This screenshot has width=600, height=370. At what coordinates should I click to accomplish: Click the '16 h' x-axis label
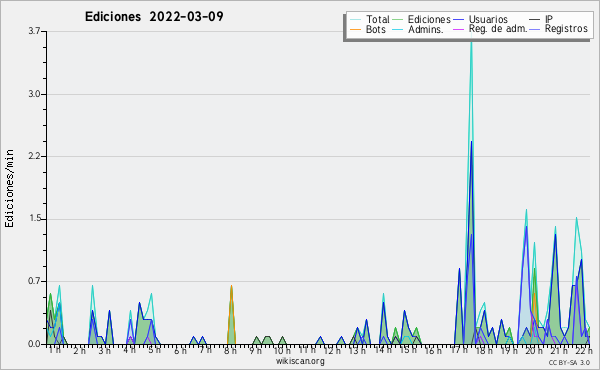click(433, 351)
